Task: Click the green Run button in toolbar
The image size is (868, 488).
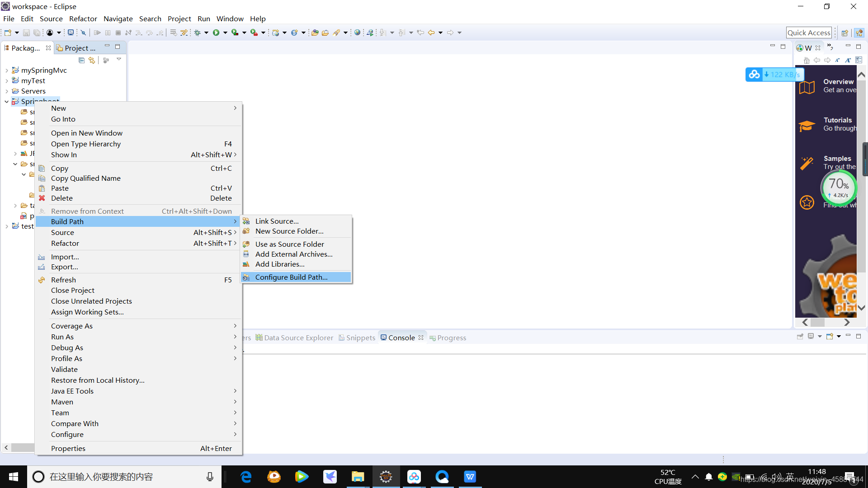Action: (x=216, y=33)
